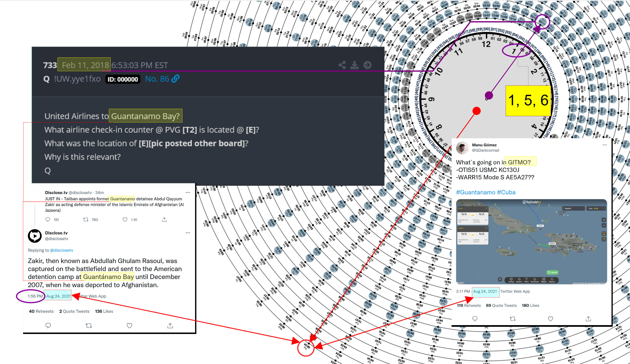The height and width of the screenshot is (364, 630).
Task: Open more options on Disclose.tv Taliban tweet
Action: [188, 193]
